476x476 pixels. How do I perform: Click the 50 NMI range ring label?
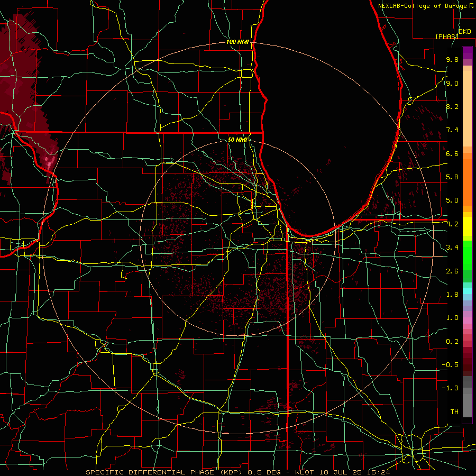click(237, 140)
